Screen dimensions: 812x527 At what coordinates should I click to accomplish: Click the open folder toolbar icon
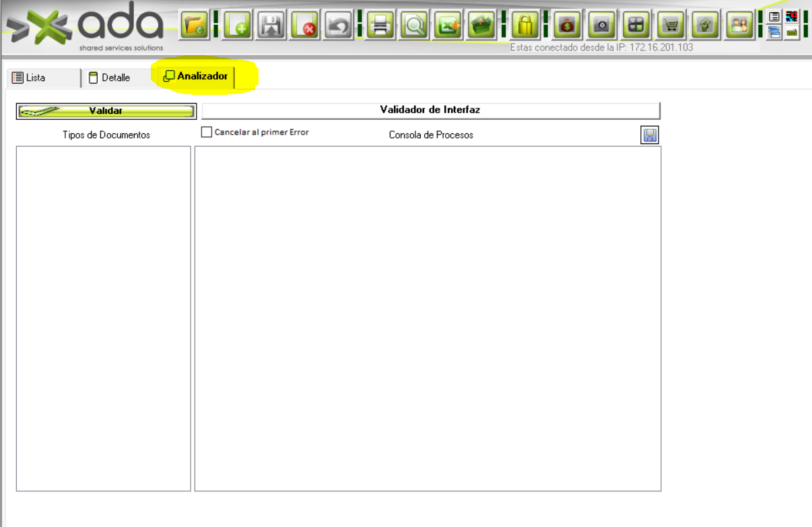(x=194, y=26)
